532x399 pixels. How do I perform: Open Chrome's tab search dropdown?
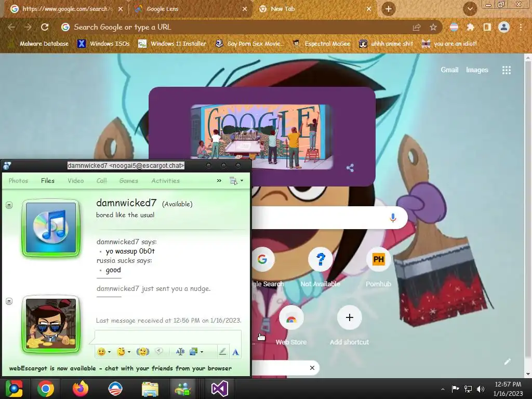[x=470, y=9]
